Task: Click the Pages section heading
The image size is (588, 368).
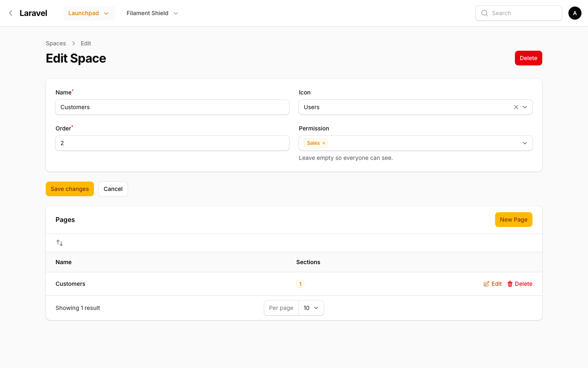Action: (x=65, y=220)
